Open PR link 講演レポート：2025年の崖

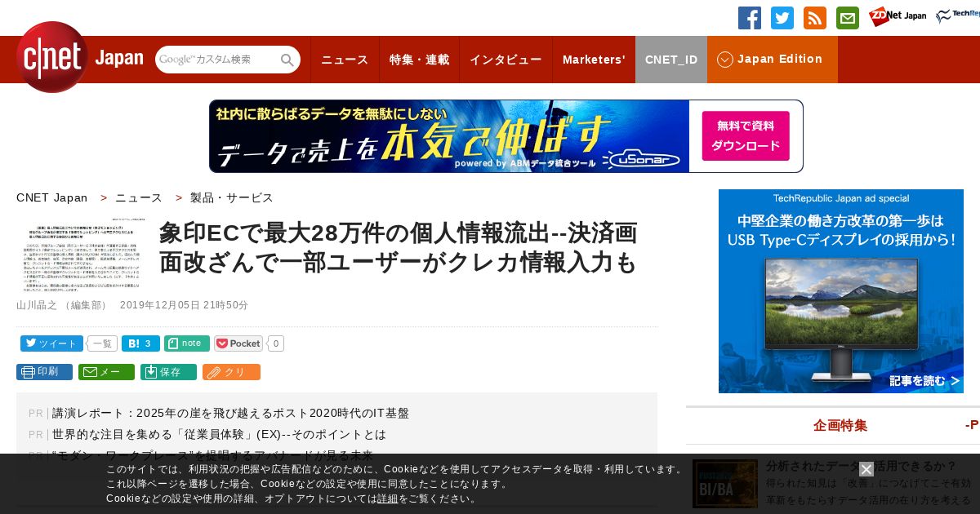[x=230, y=413]
